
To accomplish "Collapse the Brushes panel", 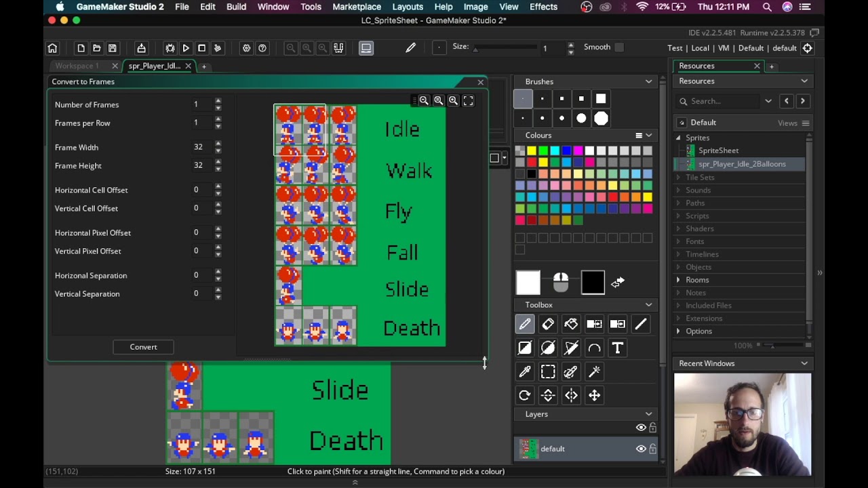I will coord(649,81).
